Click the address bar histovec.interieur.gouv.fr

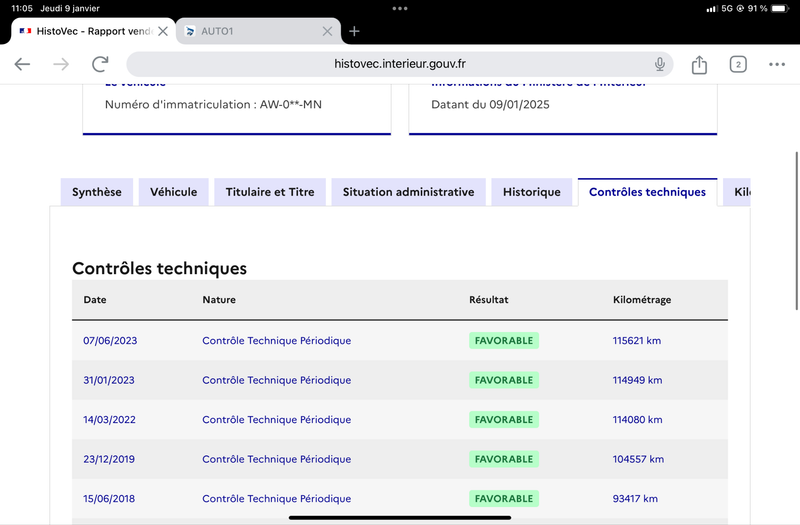click(x=399, y=64)
